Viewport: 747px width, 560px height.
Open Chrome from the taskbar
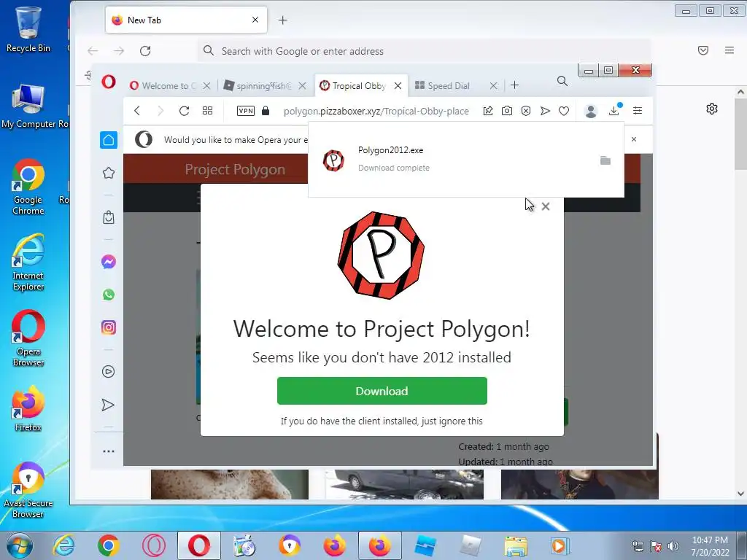click(108, 545)
